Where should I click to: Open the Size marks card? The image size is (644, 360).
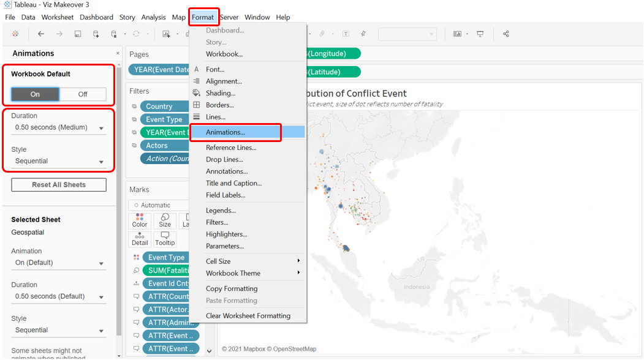(x=165, y=220)
